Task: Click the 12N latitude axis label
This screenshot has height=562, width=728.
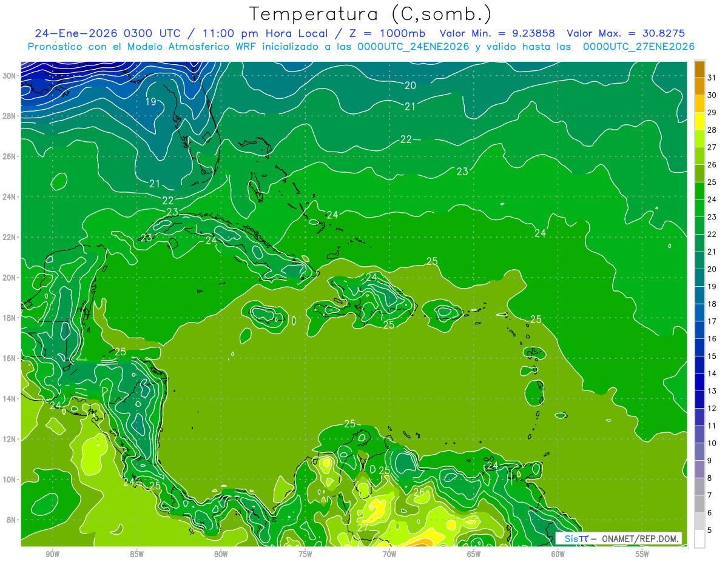Action: [8, 439]
